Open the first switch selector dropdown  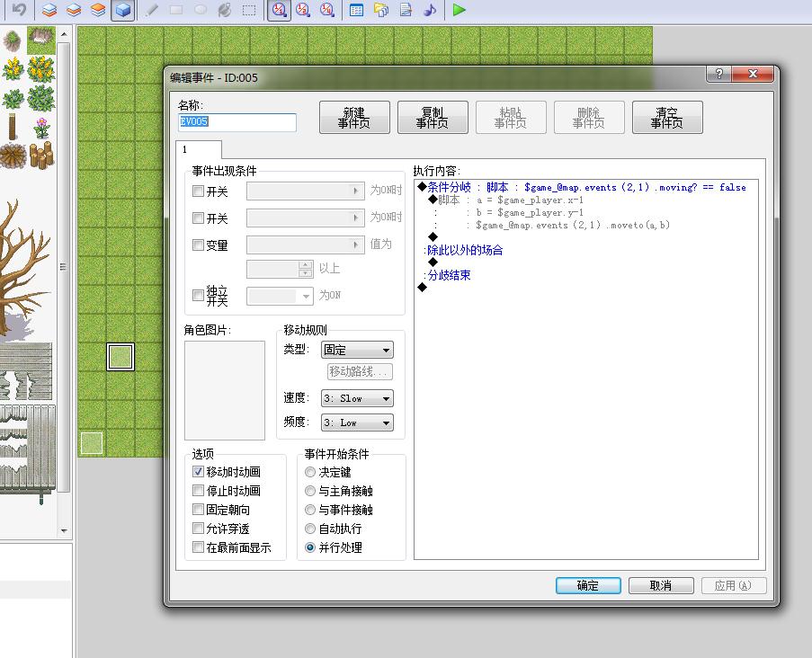click(x=306, y=191)
